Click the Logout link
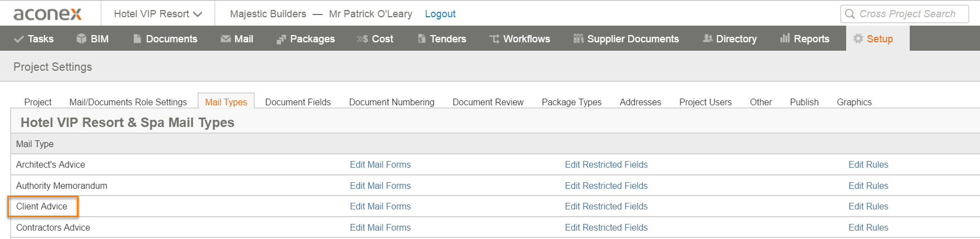The image size is (980, 239). (x=440, y=14)
